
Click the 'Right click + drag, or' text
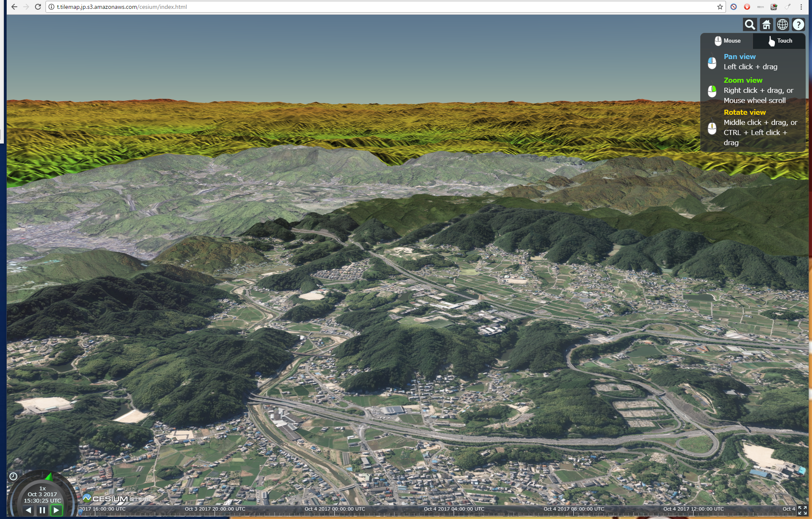coord(758,91)
